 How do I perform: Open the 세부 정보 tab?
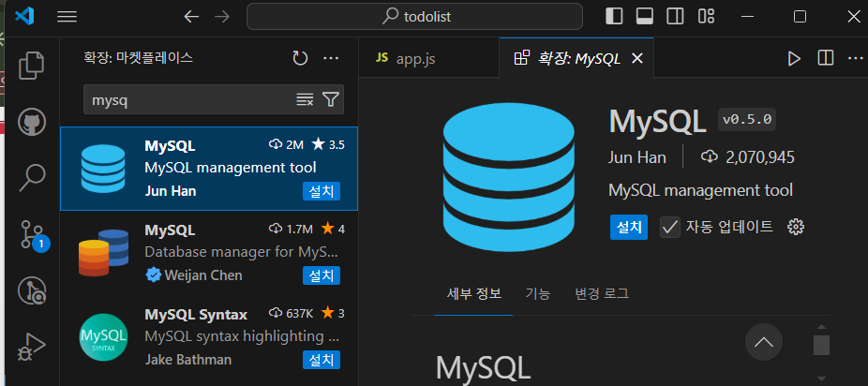[474, 293]
